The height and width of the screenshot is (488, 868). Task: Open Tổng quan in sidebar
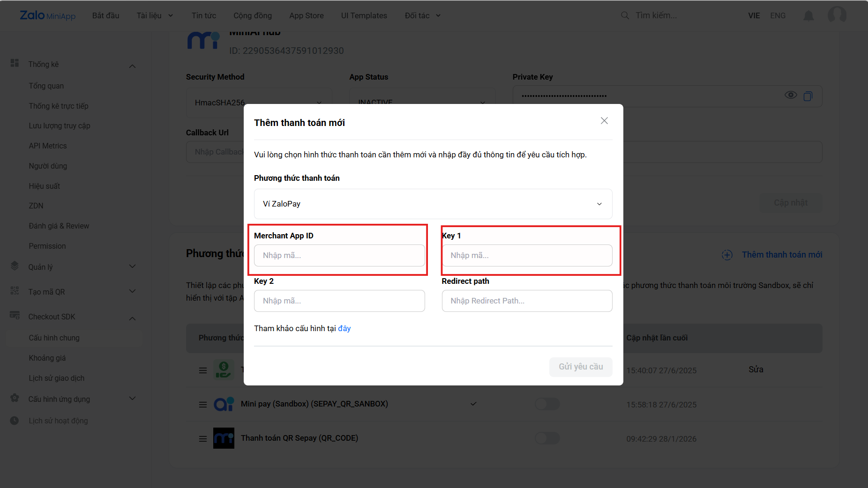(x=46, y=86)
